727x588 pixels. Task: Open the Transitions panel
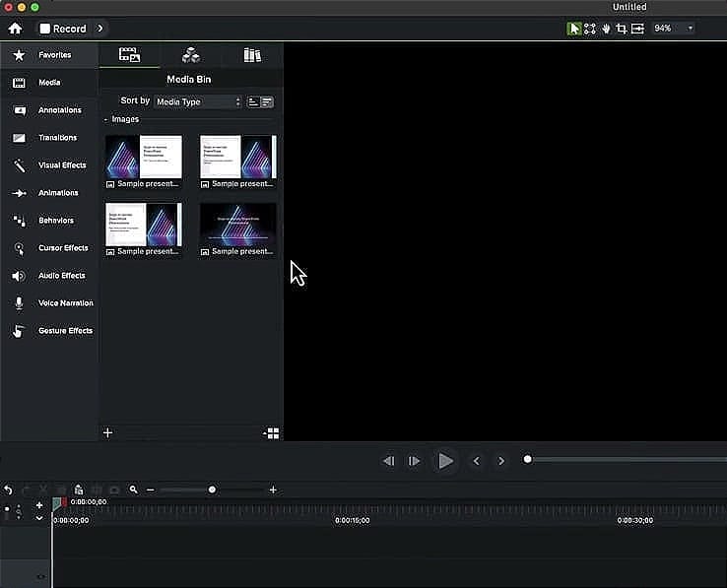coord(49,138)
